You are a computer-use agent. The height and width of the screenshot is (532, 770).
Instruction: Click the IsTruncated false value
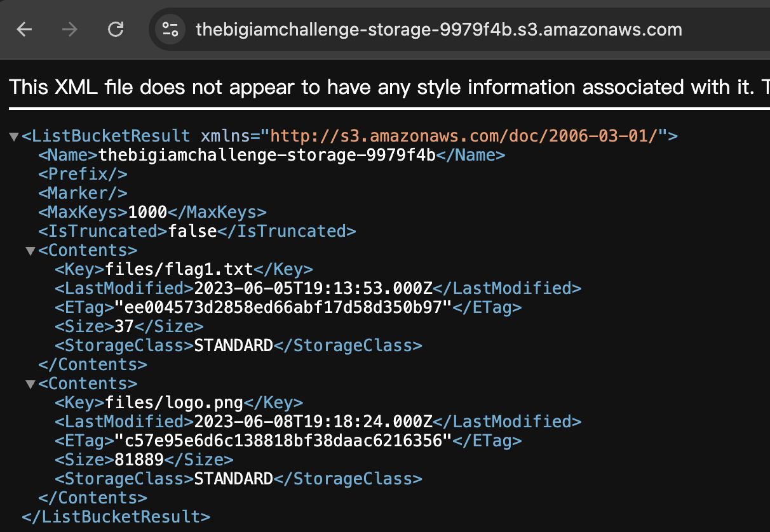(x=192, y=231)
